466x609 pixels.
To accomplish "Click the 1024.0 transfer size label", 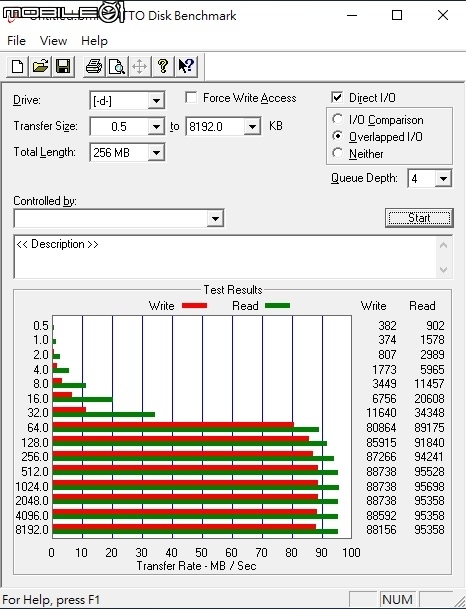I will point(32,486).
